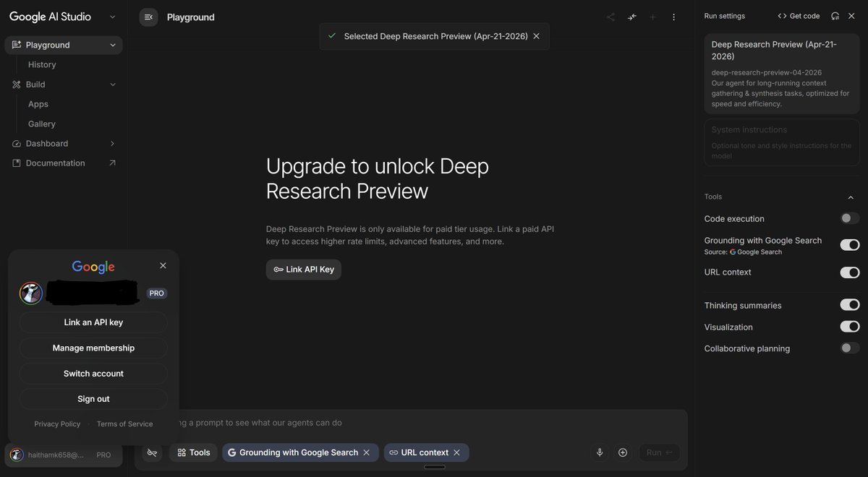Dismiss the Selected Deep Research Preview notification
Screen dimensions: 868x477
[x=536, y=36]
